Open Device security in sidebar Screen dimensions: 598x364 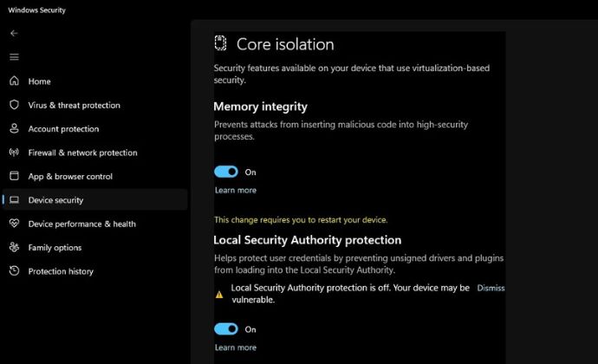[95, 199]
